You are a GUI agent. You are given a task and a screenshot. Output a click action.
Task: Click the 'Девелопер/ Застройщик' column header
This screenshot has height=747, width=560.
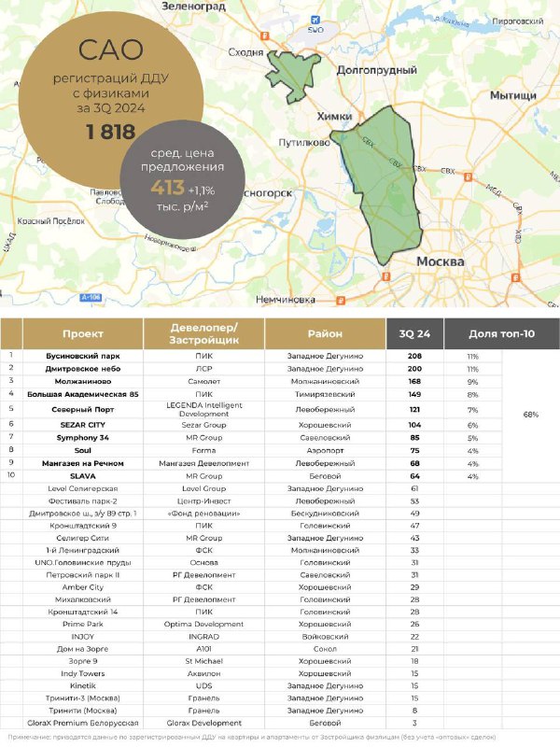pos(203,333)
